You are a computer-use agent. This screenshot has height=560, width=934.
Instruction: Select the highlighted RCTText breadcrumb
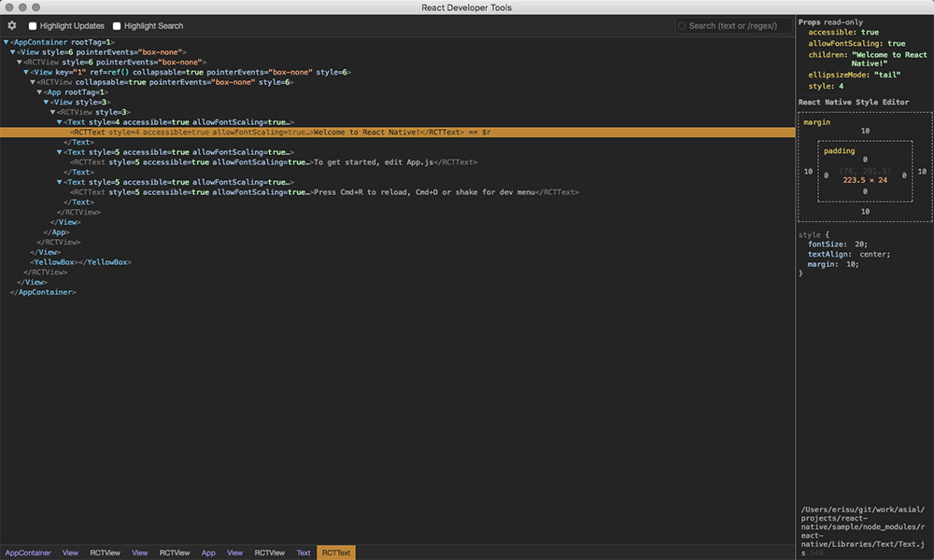pos(336,553)
